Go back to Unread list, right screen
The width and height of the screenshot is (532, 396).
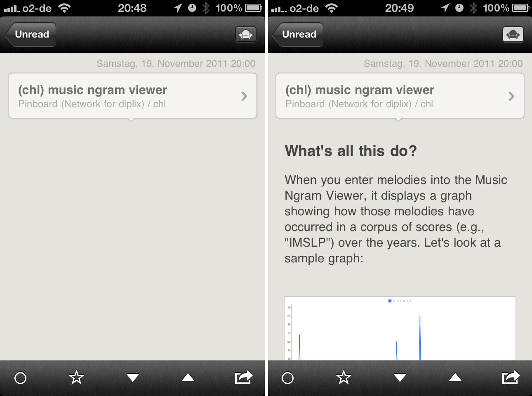click(298, 35)
